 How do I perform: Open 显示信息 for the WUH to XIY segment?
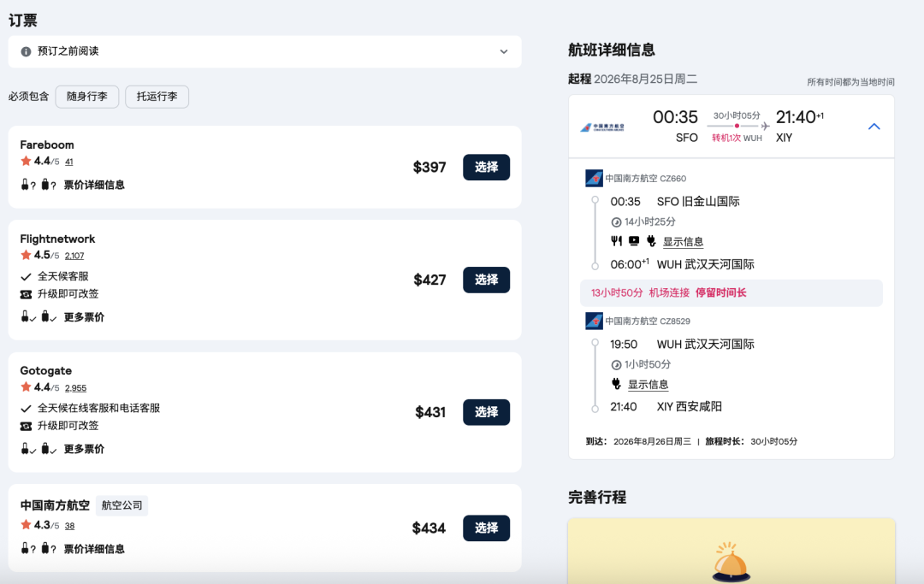click(x=648, y=385)
